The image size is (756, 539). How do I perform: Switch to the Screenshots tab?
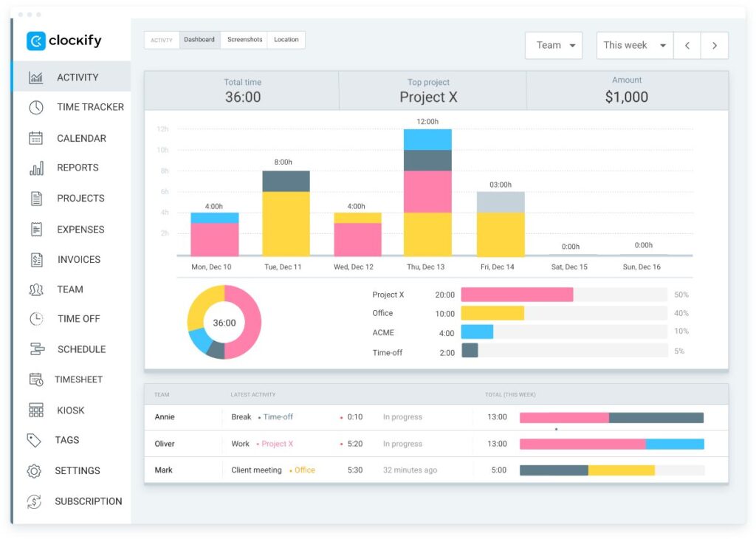click(244, 40)
